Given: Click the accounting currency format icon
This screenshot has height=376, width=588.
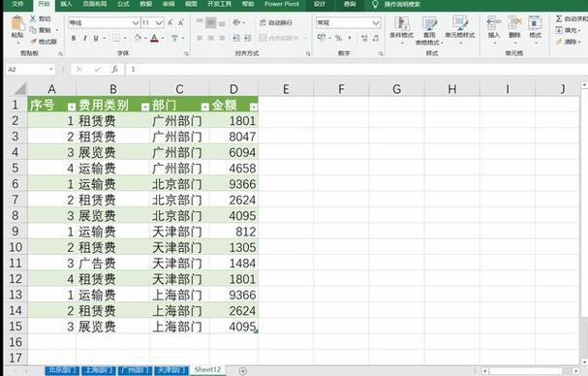Looking at the screenshot, I should (x=322, y=38).
